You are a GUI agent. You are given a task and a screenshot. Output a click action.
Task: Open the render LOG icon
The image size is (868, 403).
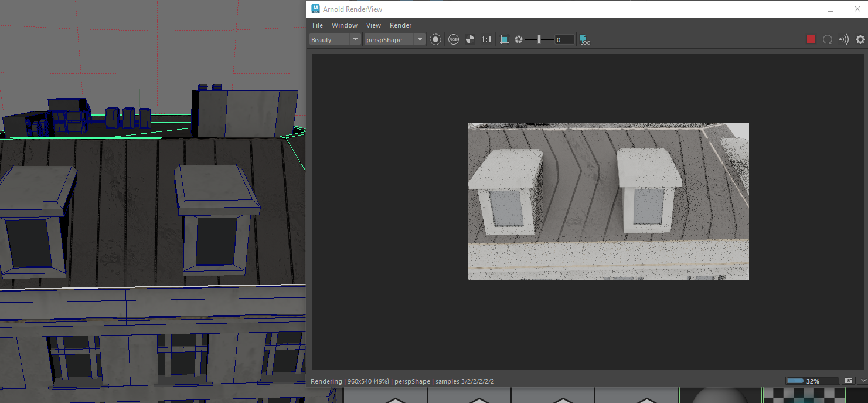click(x=584, y=39)
